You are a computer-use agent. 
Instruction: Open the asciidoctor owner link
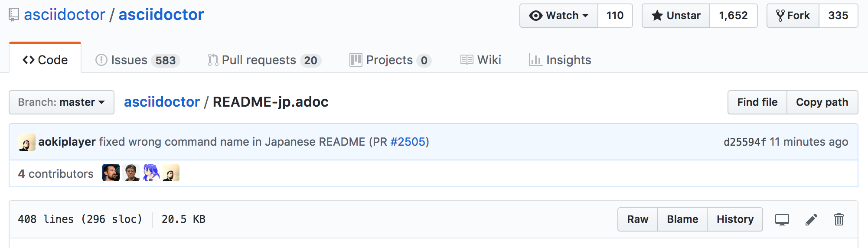65,15
